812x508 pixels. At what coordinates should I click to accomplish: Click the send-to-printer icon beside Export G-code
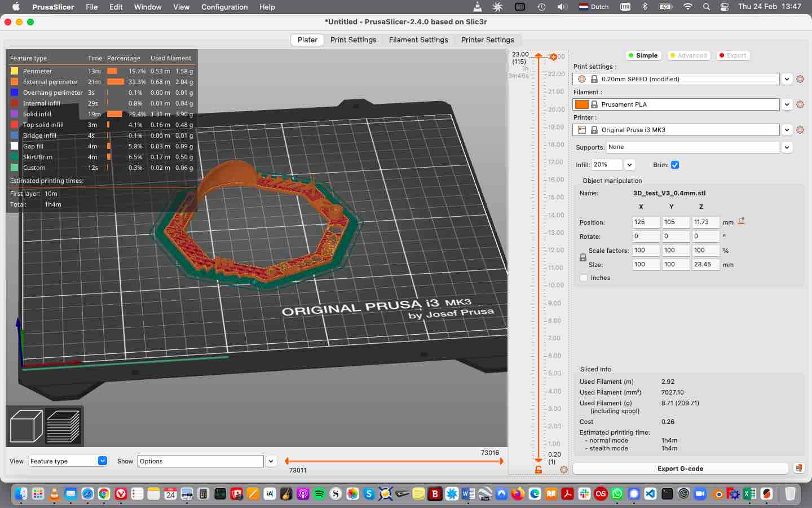(798, 468)
